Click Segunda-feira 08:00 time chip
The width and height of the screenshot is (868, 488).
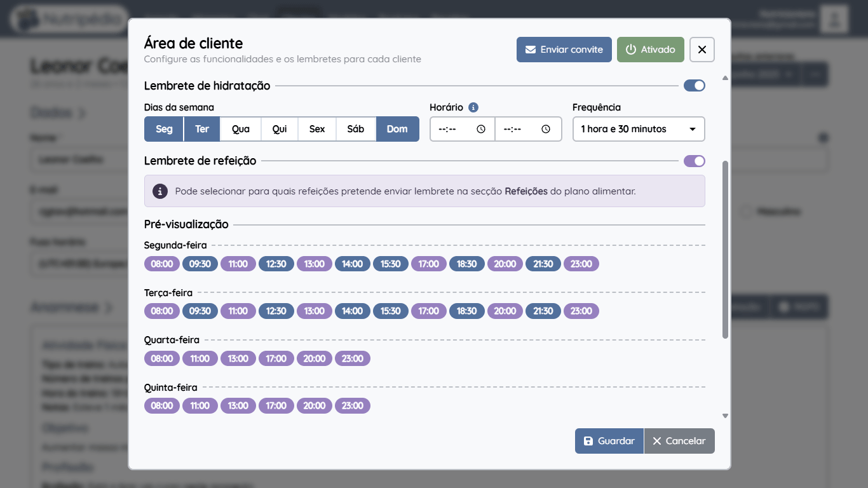162,264
